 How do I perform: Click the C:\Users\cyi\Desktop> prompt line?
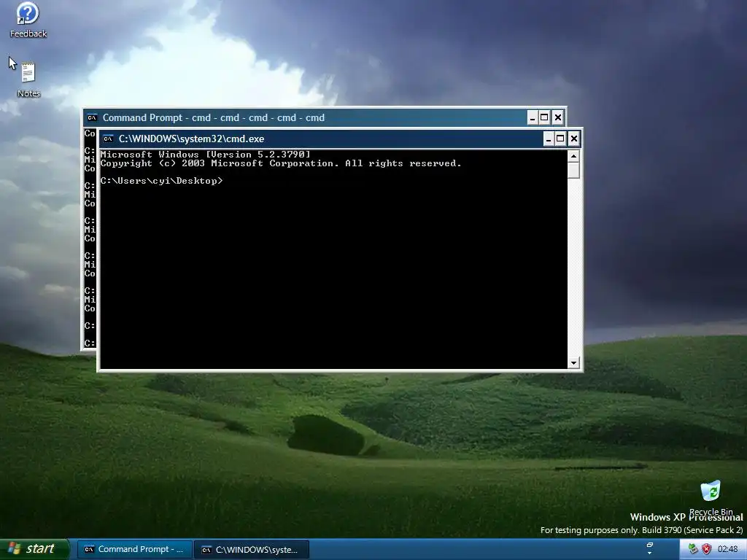click(x=161, y=181)
